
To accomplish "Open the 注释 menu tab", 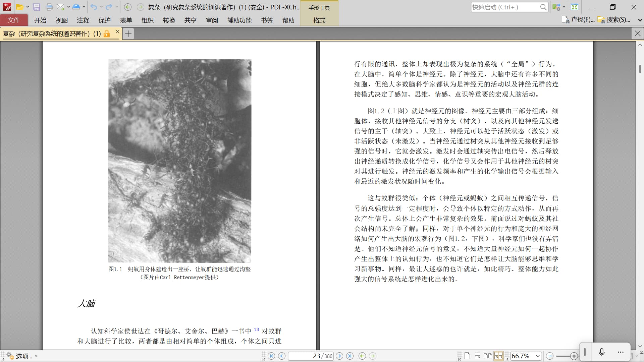I will tap(83, 20).
